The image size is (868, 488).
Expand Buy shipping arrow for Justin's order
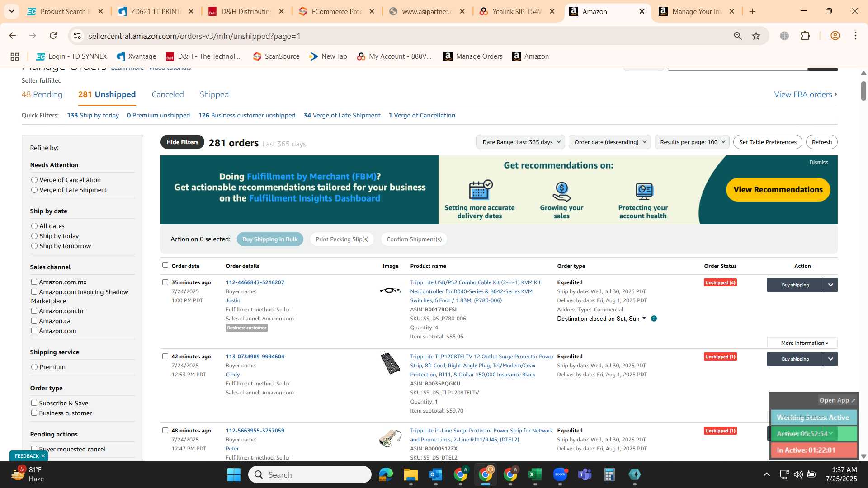point(830,285)
